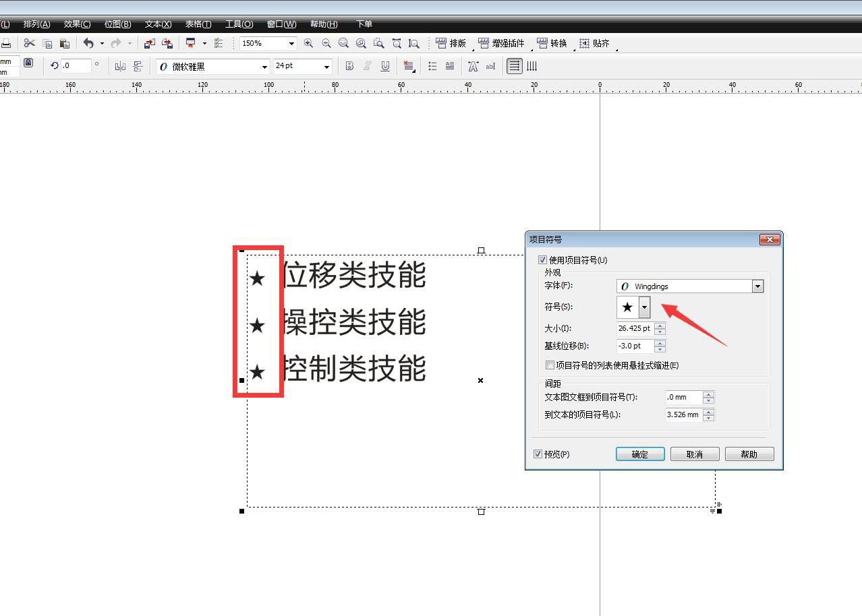Toggle bullet list icon in property bar
The width and height of the screenshot is (862, 616).
[432, 66]
